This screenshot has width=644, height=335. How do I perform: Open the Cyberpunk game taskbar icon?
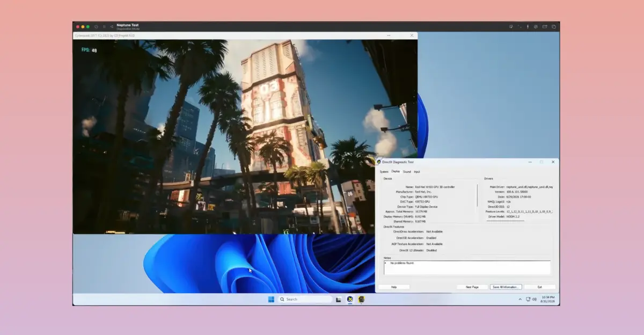click(x=362, y=300)
